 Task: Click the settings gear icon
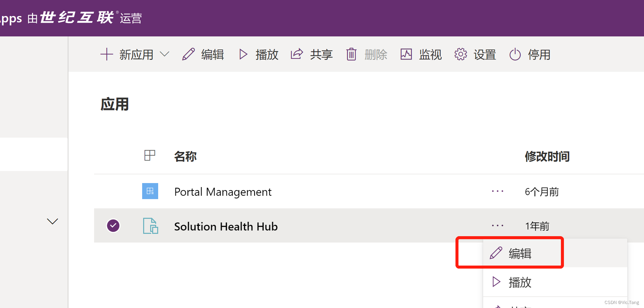[x=460, y=54]
